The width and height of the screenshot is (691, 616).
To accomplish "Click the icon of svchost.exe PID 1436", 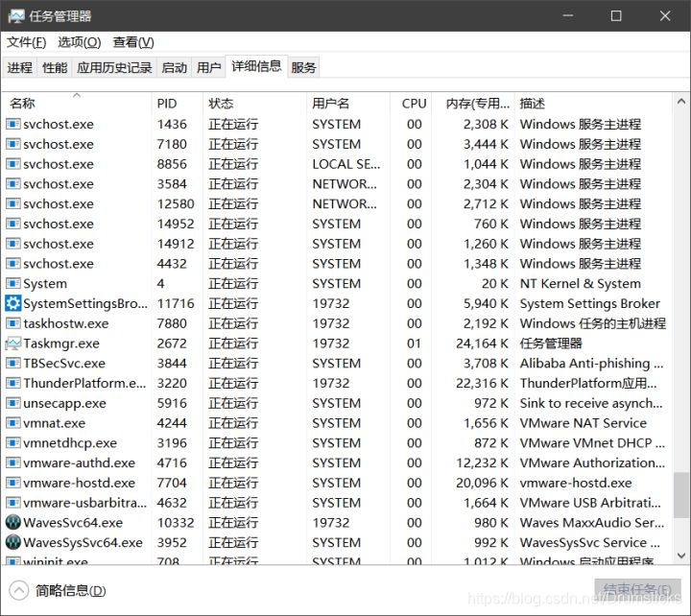I will click(13, 125).
